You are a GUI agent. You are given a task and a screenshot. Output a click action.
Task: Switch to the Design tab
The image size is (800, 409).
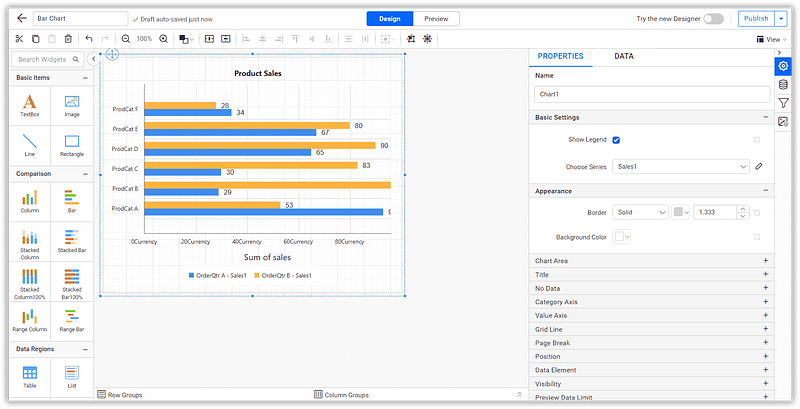click(390, 19)
